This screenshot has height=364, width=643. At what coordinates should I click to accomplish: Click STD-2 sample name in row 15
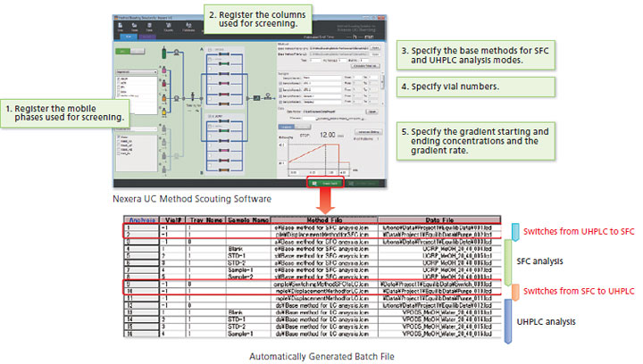click(237, 327)
